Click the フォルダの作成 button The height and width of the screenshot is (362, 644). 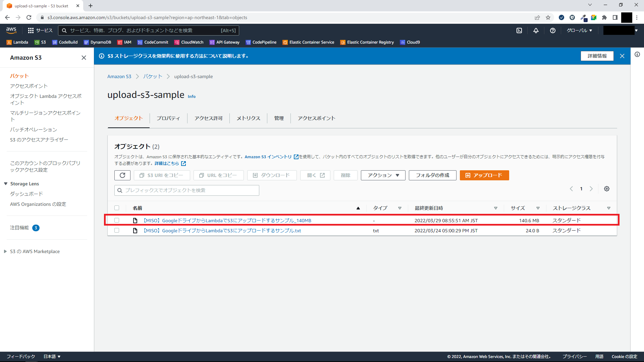point(432,175)
